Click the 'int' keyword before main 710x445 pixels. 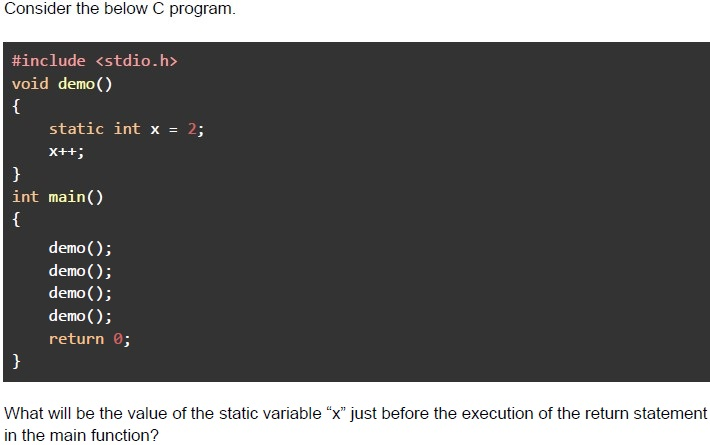(x=25, y=197)
